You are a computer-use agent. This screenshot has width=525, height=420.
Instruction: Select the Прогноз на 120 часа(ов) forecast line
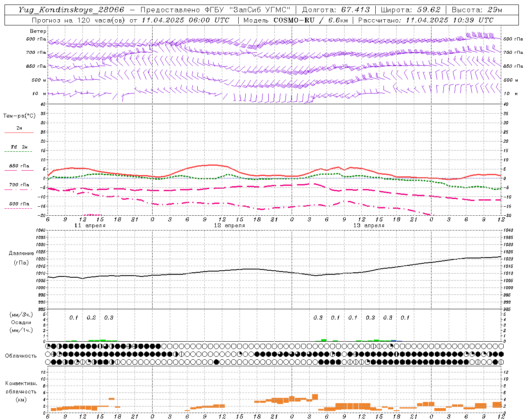click(x=131, y=20)
